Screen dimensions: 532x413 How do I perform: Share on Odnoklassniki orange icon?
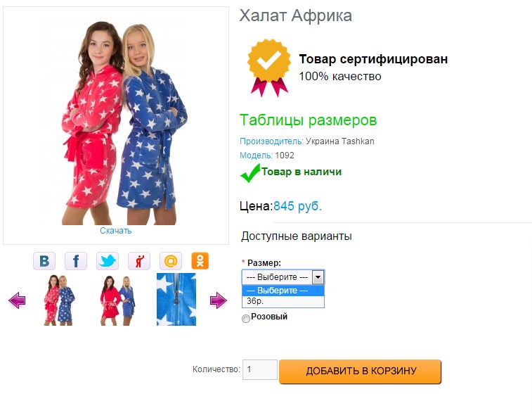coord(200,261)
